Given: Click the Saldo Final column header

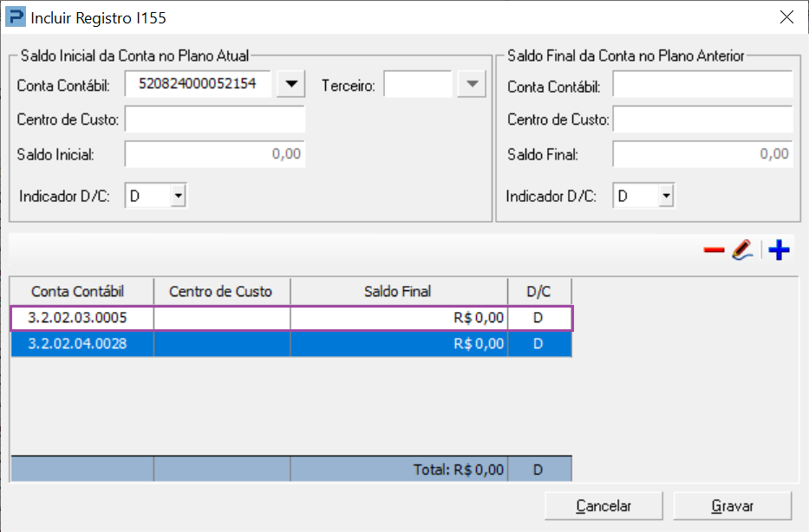Looking at the screenshot, I should click(x=398, y=291).
